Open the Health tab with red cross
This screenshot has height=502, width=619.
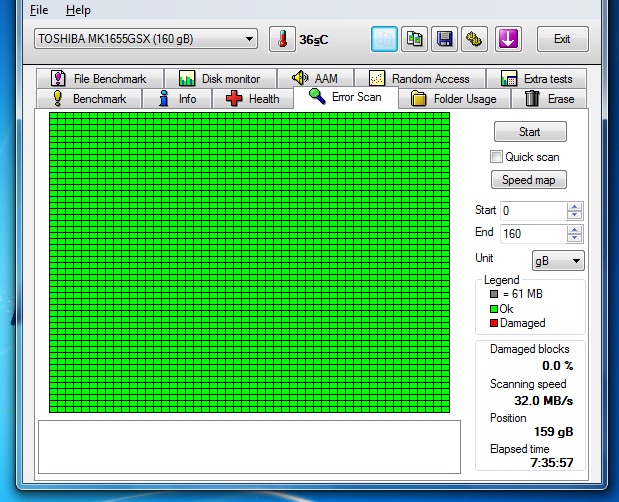253,99
